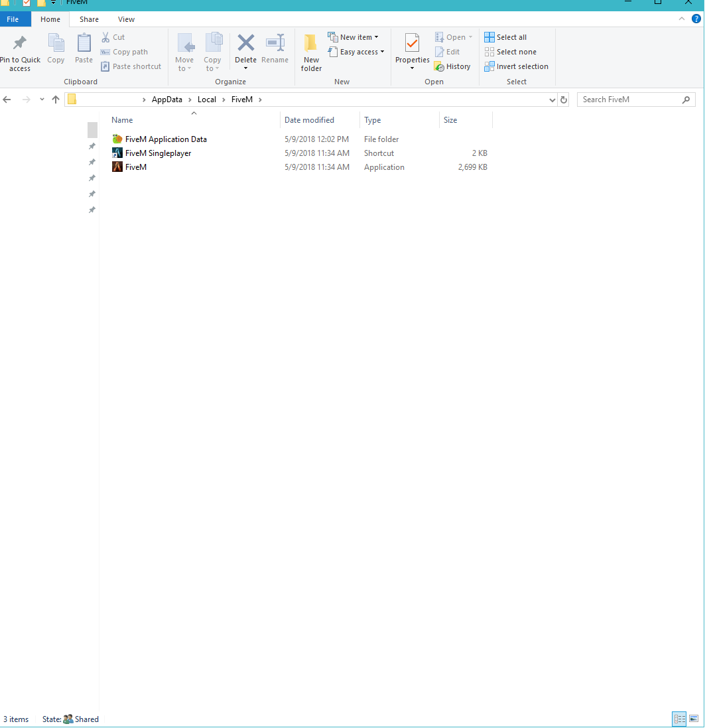Click the Delete X icon
This screenshot has width=709, height=728.
tap(245, 42)
